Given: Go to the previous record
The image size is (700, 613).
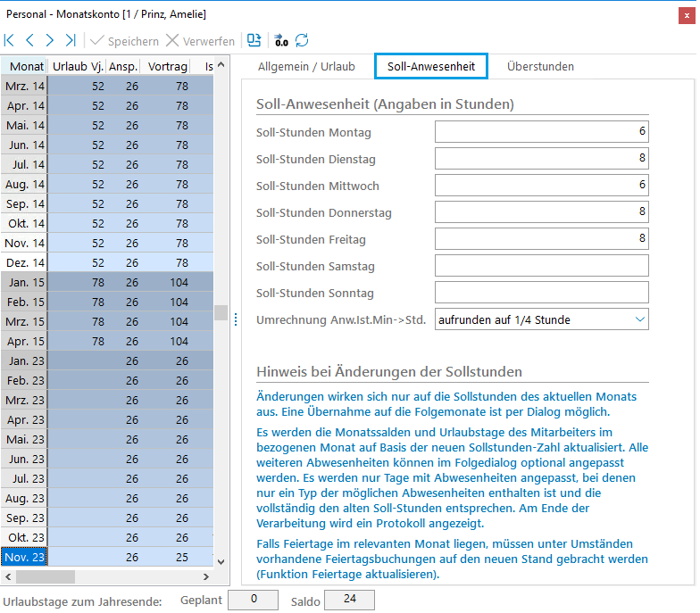Looking at the screenshot, I should pyautogui.click(x=29, y=40).
